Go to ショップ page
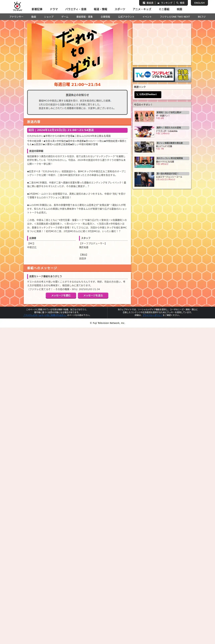 point(49,17)
